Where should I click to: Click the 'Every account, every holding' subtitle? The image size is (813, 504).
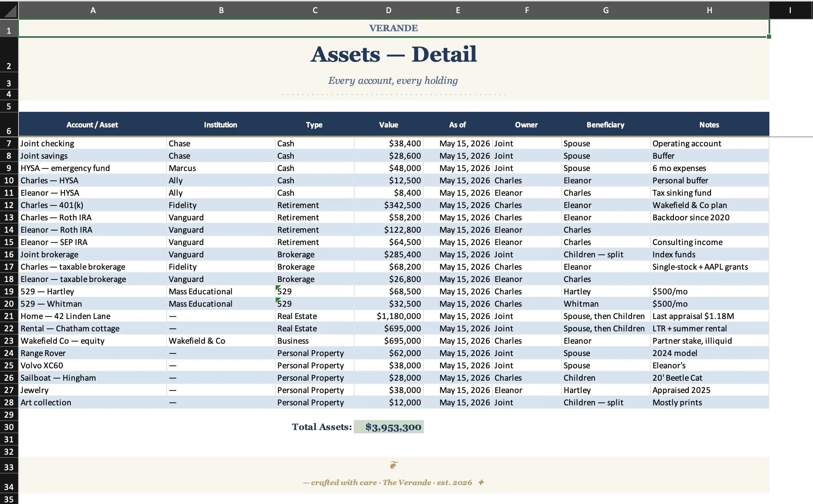tap(393, 81)
